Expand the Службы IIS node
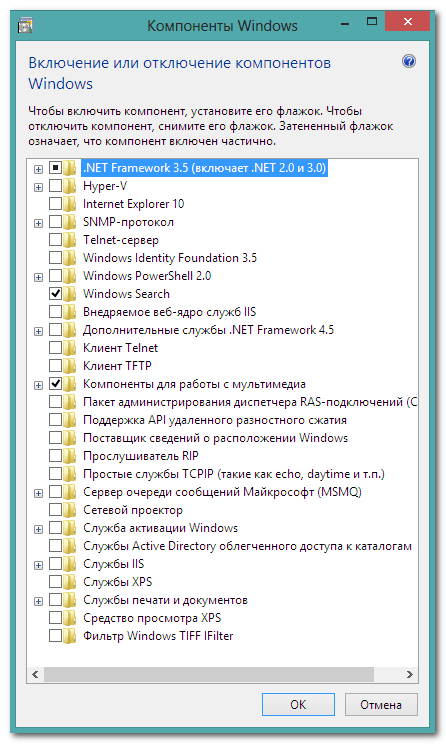This screenshot has width=446, height=744. 38,566
